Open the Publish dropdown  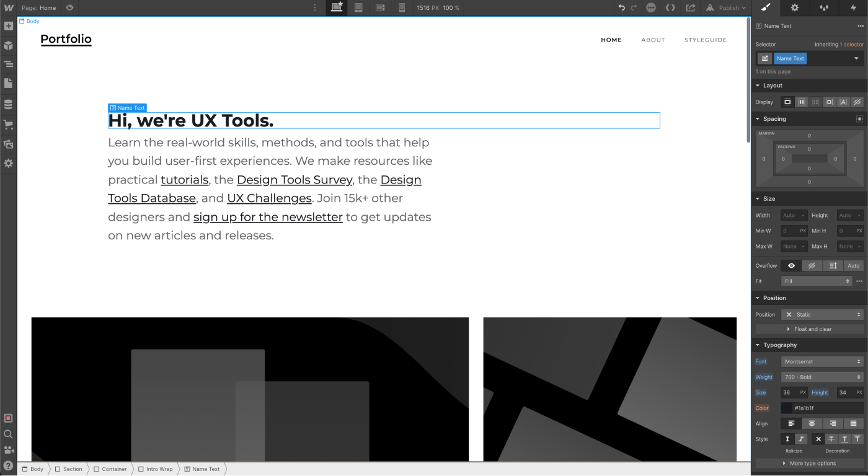727,8
